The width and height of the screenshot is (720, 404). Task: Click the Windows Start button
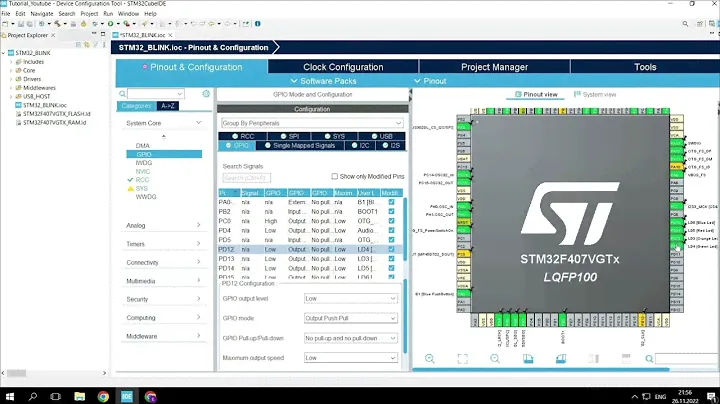10,395
